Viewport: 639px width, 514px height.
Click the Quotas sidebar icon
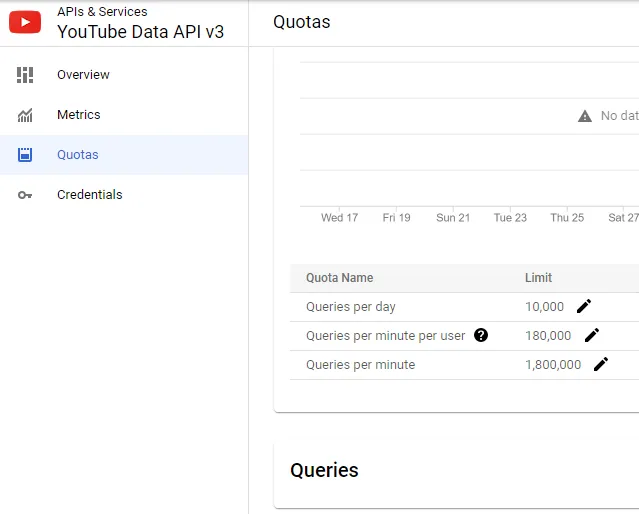pyautogui.click(x=25, y=155)
